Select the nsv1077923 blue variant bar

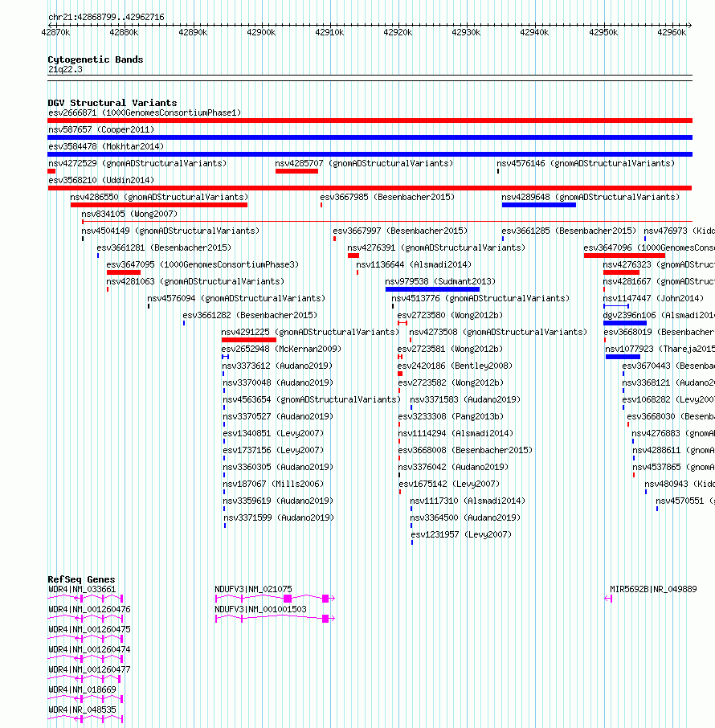point(623,357)
